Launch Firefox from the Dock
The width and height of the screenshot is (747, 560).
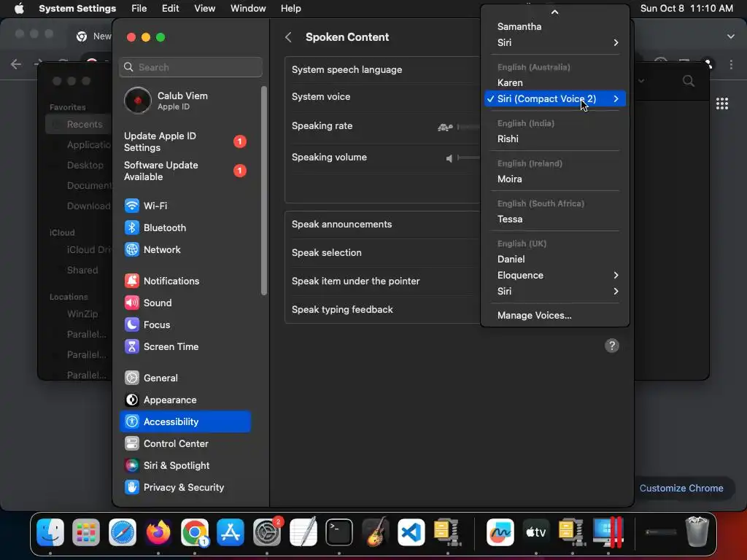pyautogui.click(x=158, y=532)
